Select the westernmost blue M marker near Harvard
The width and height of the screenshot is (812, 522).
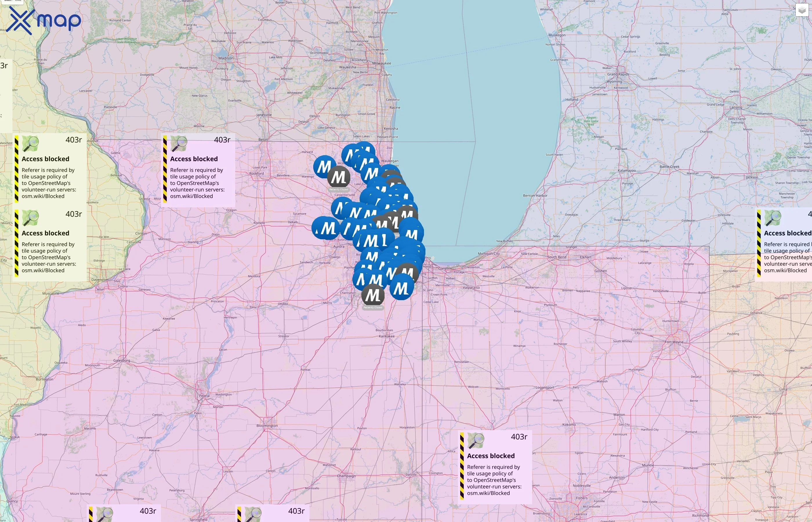[325, 167]
